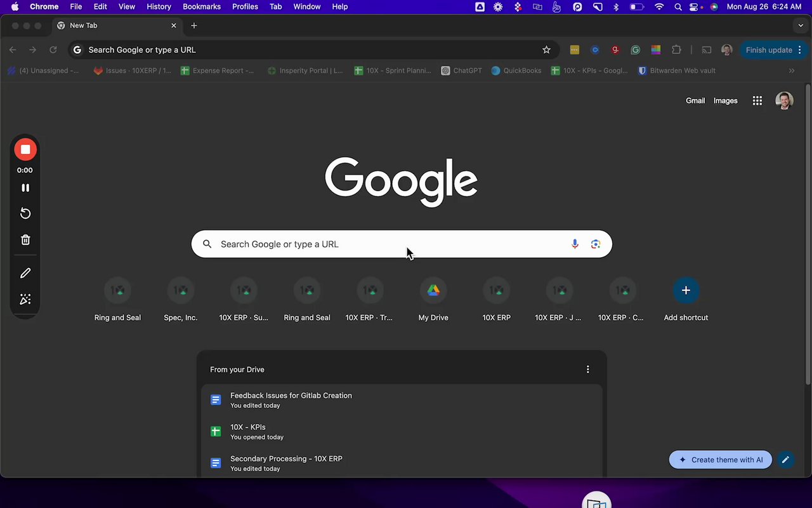
Task: Open the Google account picture on the page
Action: click(x=785, y=100)
